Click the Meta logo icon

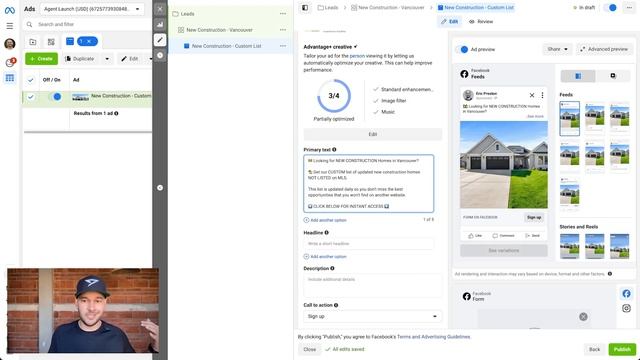(9, 10)
